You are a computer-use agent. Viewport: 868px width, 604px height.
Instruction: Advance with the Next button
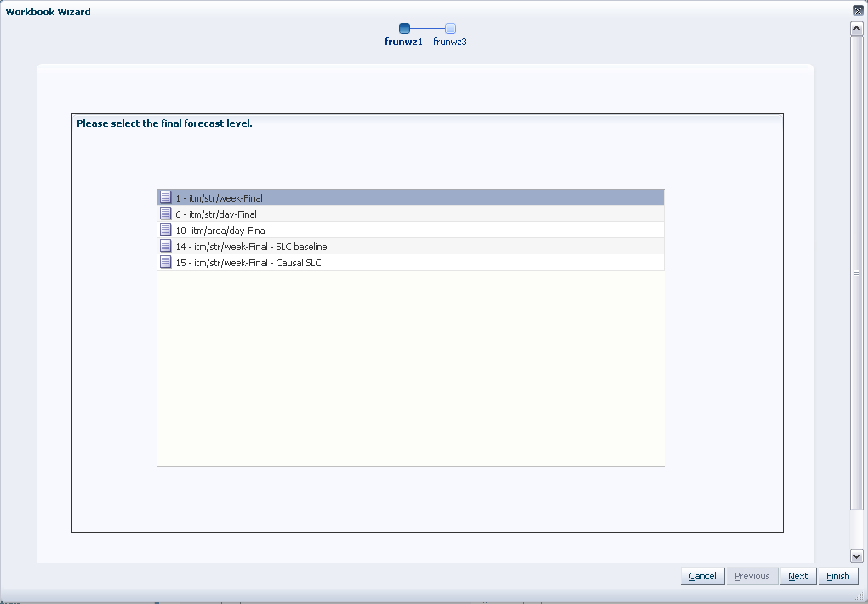coord(797,576)
